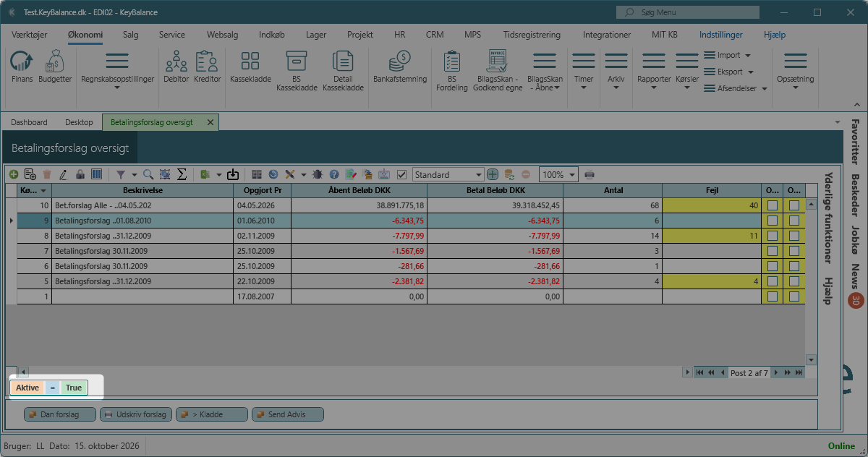The image size is (868, 457).
Task: Open BilagsSkan - Godkend egne
Action: 497,71
